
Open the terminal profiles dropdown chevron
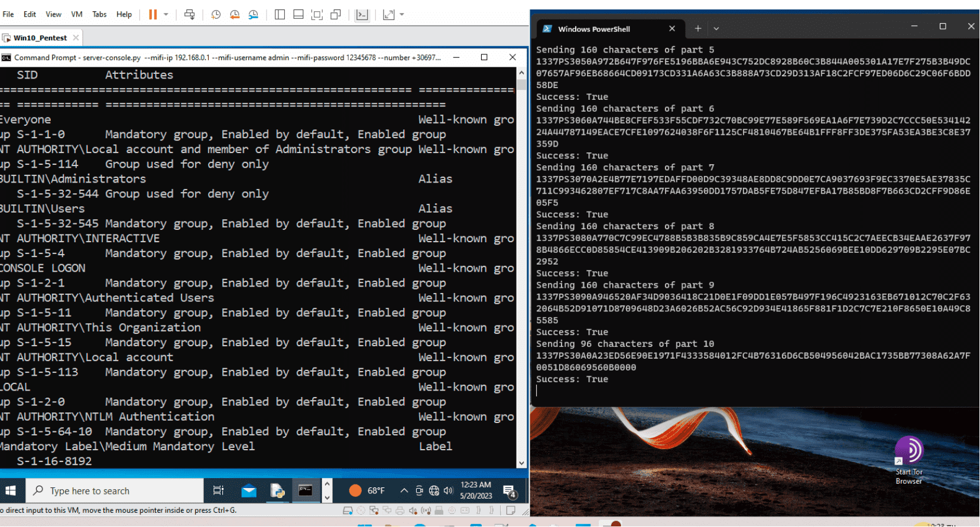[716, 28]
